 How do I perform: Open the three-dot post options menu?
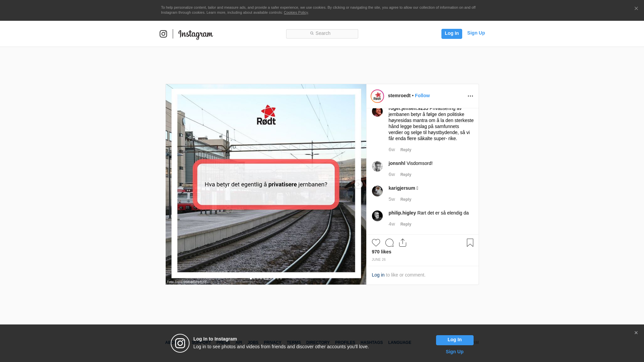coord(470,96)
